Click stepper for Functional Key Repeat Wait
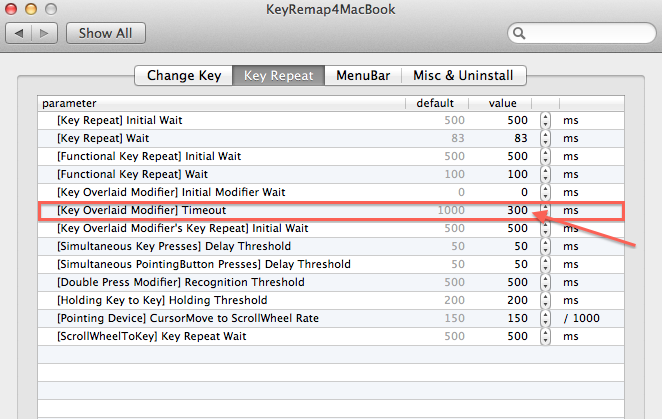662x419 pixels. coord(545,174)
